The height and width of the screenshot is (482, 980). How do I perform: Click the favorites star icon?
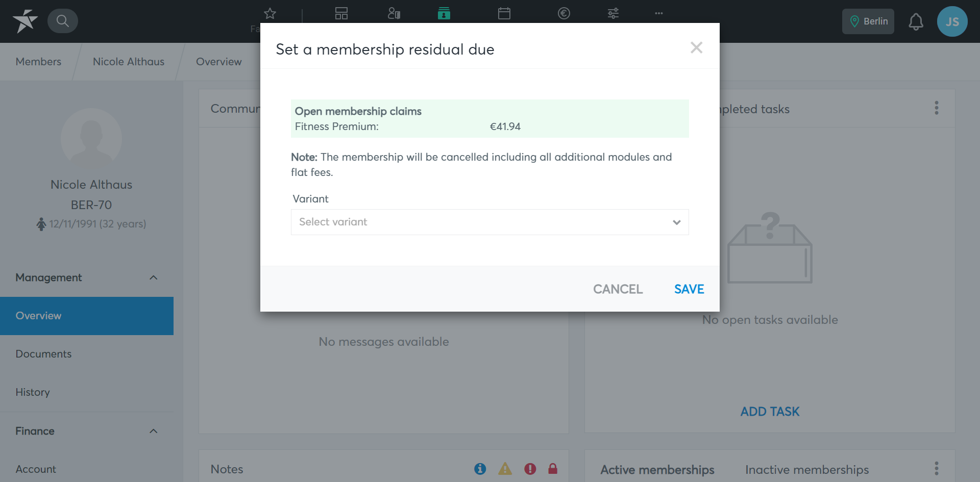[x=270, y=13]
